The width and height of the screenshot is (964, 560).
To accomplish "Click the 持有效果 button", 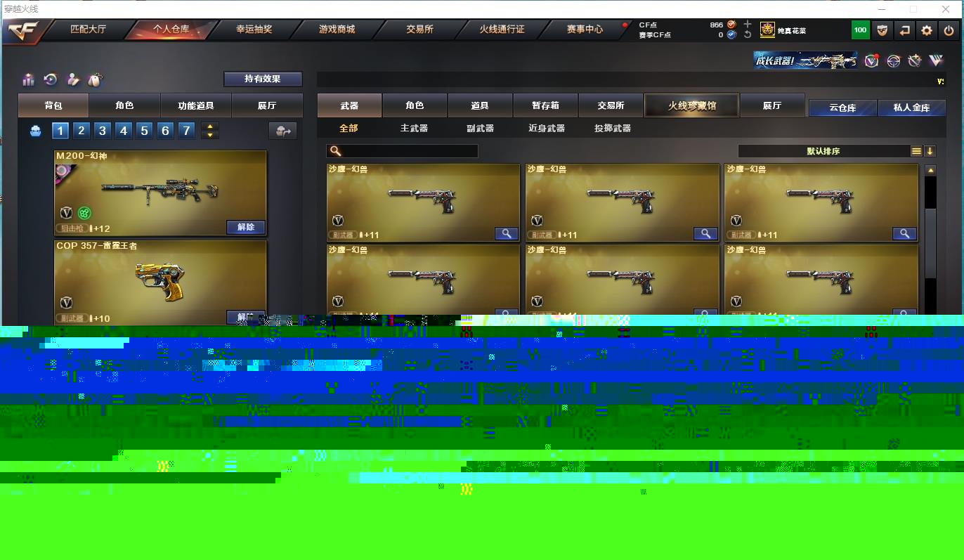I will pos(263,79).
